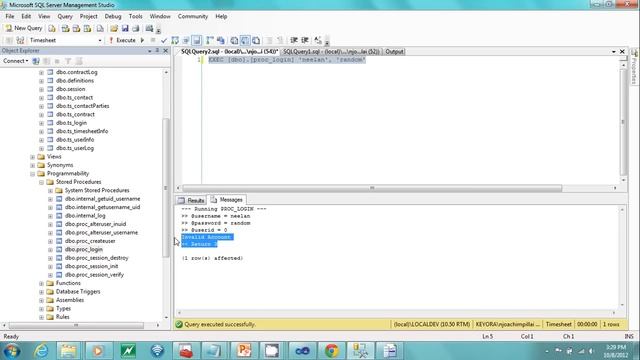
Task: Expand the dbo.session table node
Action: coord(41,89)
